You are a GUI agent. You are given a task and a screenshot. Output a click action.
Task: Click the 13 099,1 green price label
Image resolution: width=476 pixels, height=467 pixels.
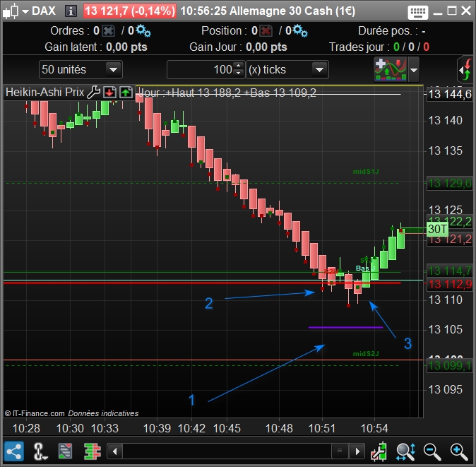(450, 365)
